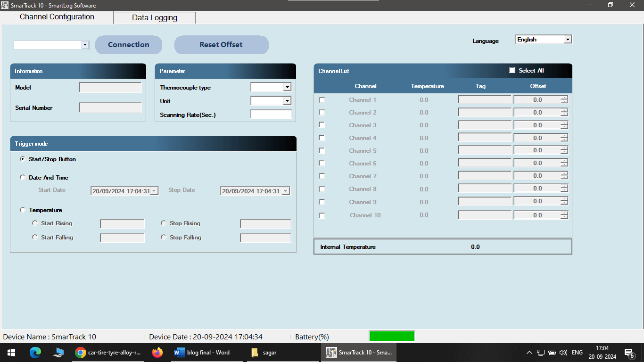Click the Reset Offset button
This screenshot has height=362, width=644.
pos(221,45)
